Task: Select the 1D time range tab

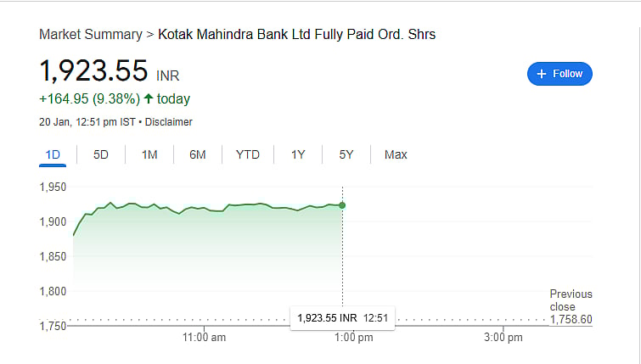Action: coord(52,154)
